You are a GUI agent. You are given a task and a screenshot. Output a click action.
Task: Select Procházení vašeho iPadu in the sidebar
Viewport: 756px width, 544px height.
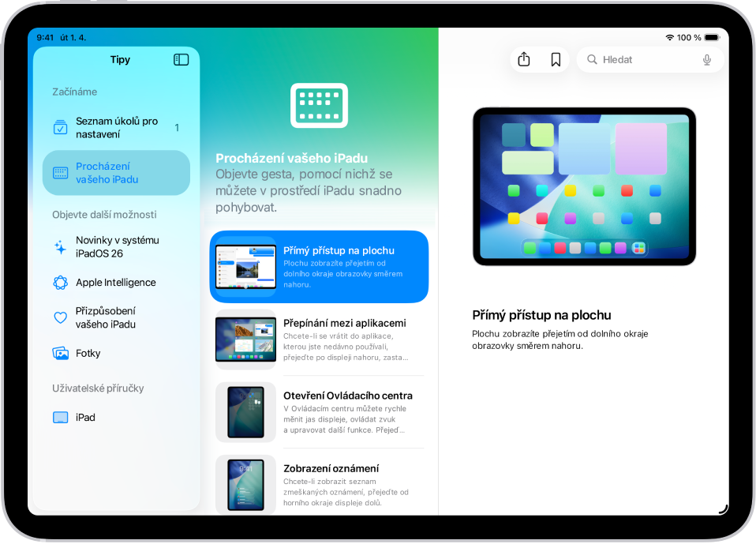[116, 173]
